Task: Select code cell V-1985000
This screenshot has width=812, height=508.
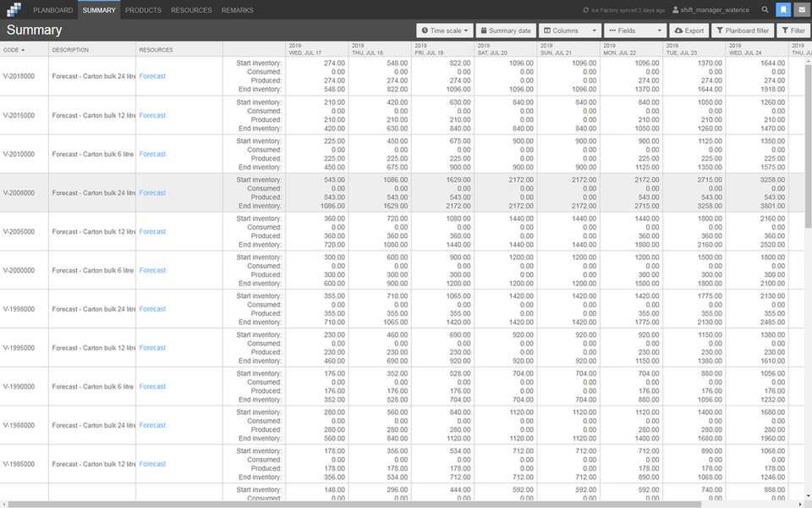Action: coord(24,464)
